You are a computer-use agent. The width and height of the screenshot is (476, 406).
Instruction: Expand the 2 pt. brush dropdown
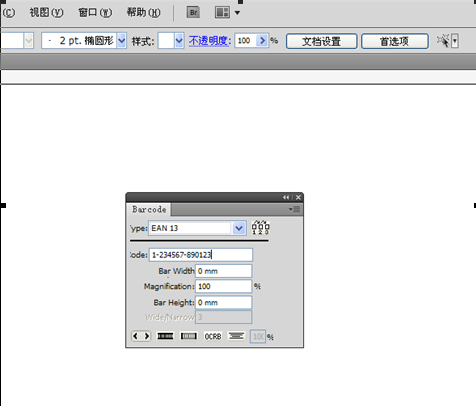[x=122, y=41]
